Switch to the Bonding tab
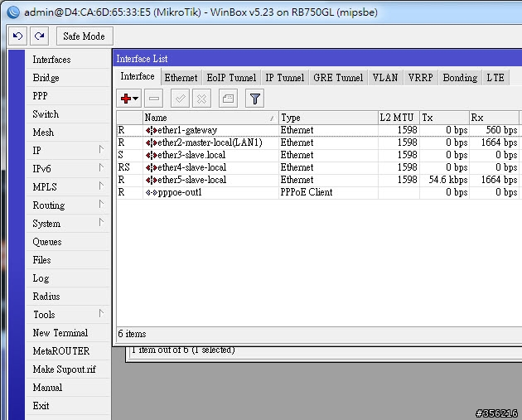Image resolution: width=522 pixels, height=420 pixels. pos(460,78)
